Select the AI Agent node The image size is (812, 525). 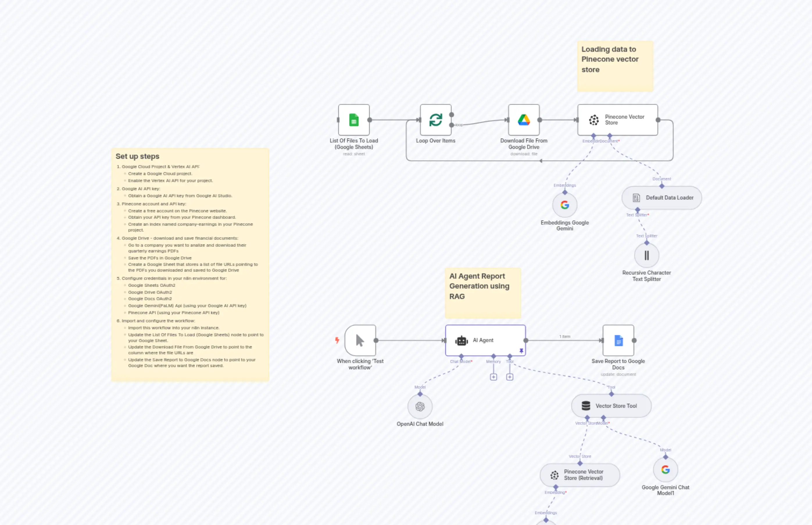[485, 340]
